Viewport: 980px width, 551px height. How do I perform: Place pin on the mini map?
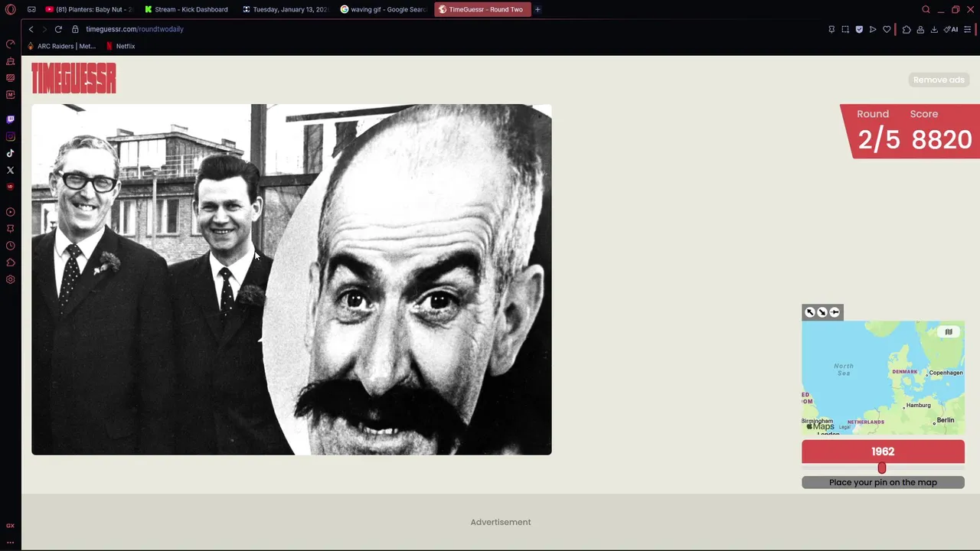coord(883,378)
